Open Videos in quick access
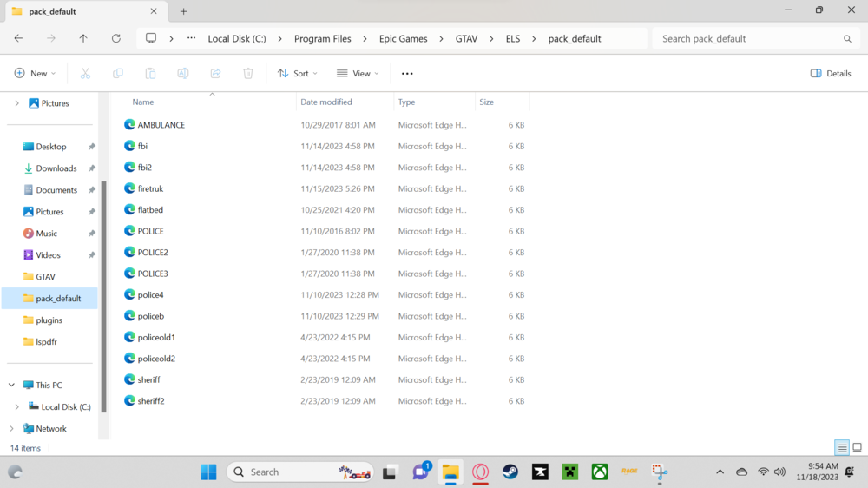The width and height of the screenshot is (868, 488). tap(49, 254)
